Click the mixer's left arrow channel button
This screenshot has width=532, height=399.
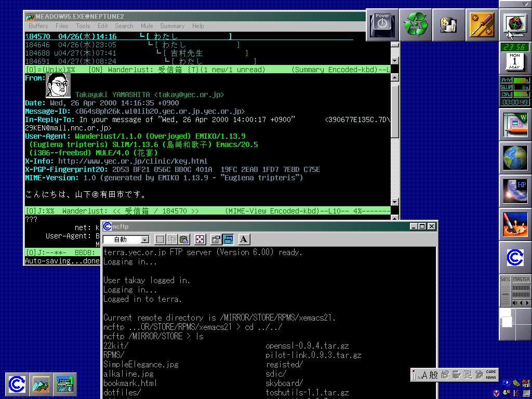coord(522,303)
